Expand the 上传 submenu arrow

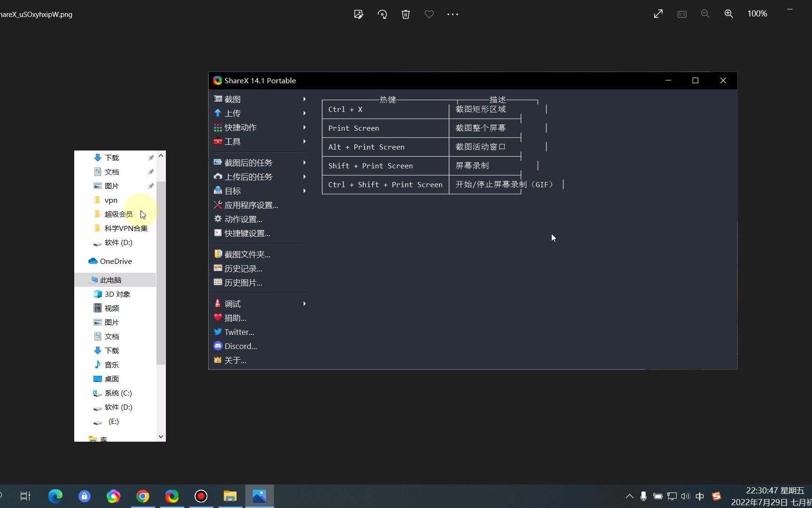click(304, 113)
